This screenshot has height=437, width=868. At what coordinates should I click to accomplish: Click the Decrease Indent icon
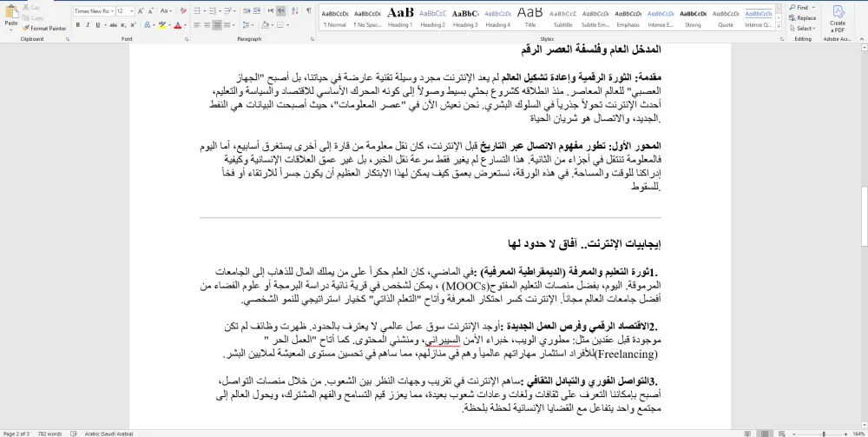(x=247, y=11)
